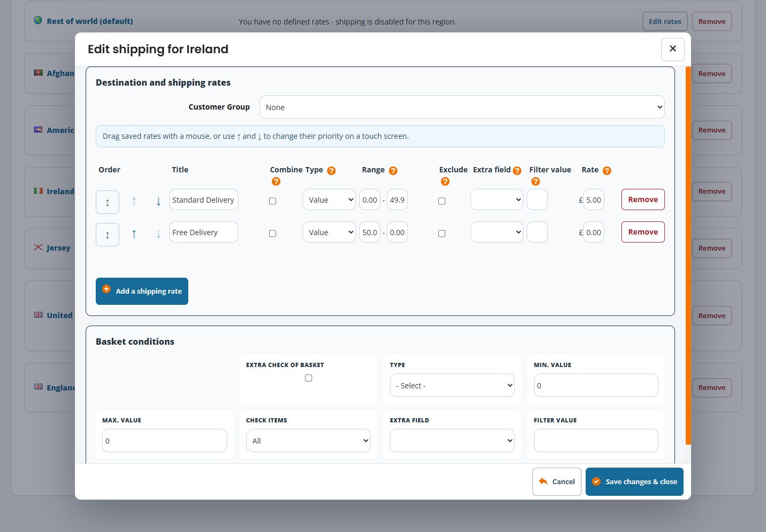Click Add a shipping rate
766x532 pixels.
142,291
